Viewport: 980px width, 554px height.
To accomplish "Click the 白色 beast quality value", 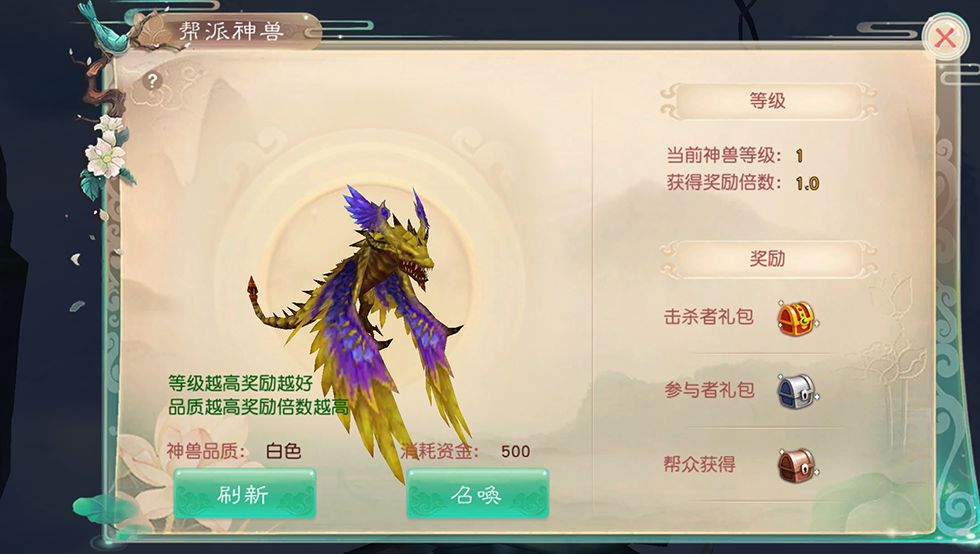I will [x=284, y=451].
